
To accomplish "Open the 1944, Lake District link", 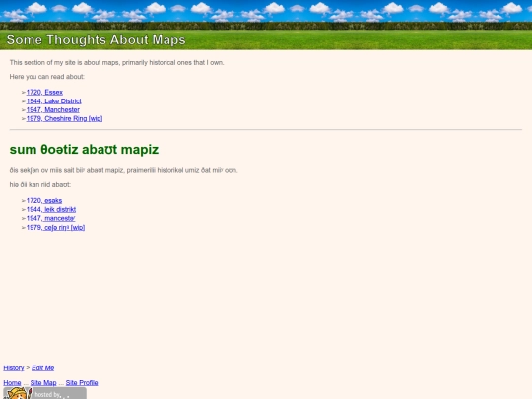I will pos(53,100).
